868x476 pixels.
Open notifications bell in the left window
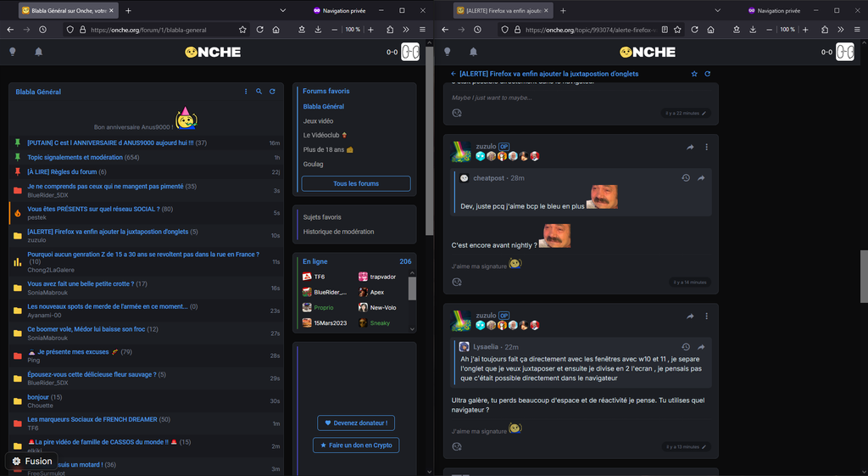[38, 52]
